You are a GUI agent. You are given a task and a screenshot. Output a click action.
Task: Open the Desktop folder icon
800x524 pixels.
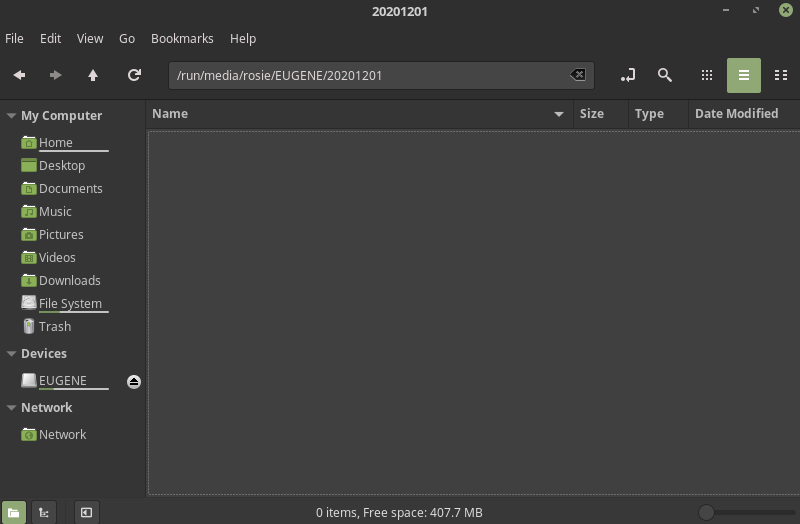click(29, 165)
